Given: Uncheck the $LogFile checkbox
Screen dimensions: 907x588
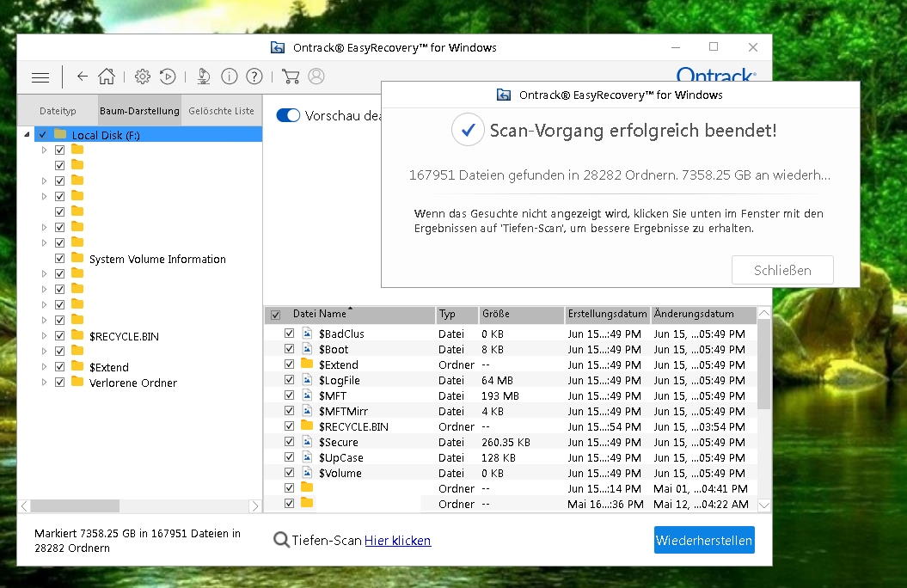Looking at the screenshot, I should point(289,380).
